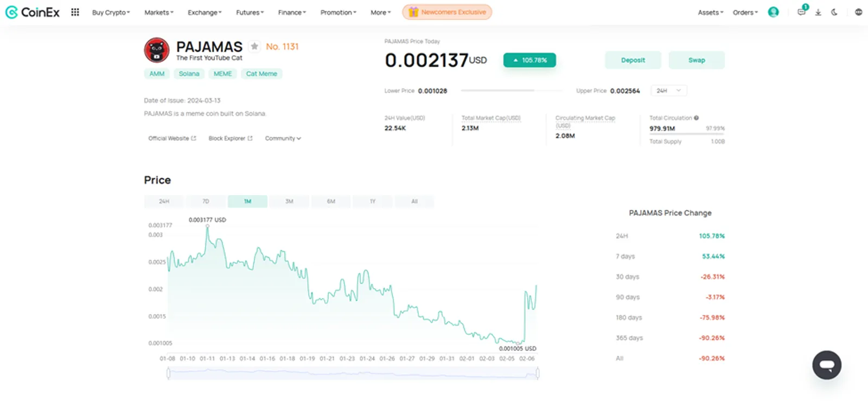
Task: Toggle dark mode moon icon
Action: coord(834,12)
